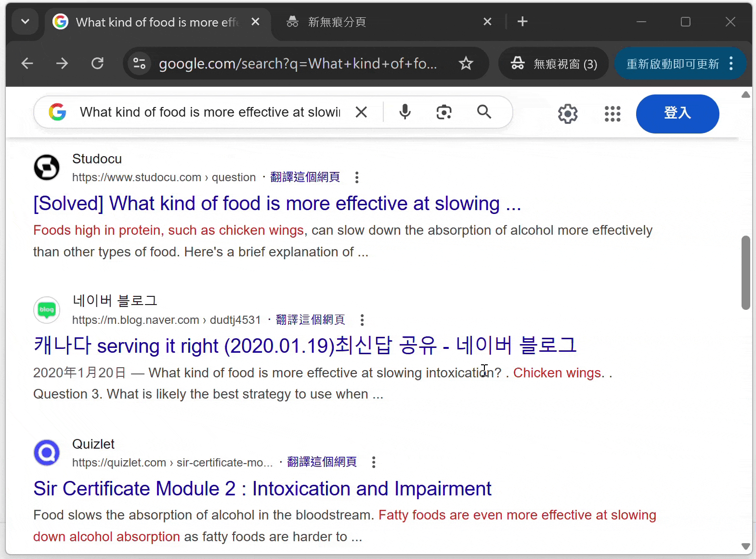Viewport: 756px width, 559px height.
Task: Open the Sir Certificate Module 2 link
Action: [262, 489]
